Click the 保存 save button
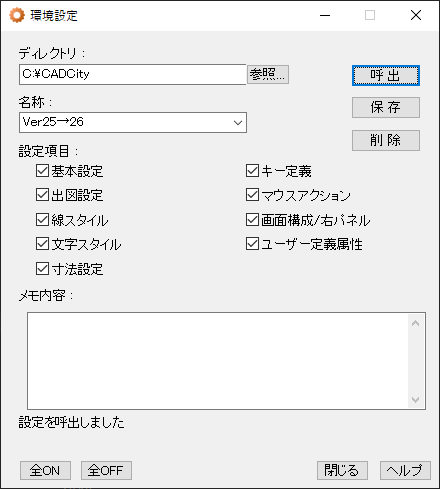The width and height of the screenshot is (440, 489). click(386, 107)
